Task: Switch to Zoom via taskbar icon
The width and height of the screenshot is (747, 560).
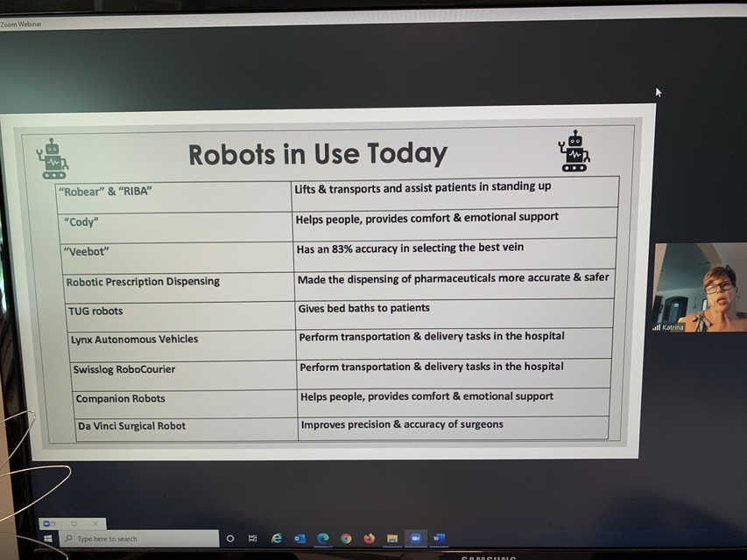Action: click(415, 538)
